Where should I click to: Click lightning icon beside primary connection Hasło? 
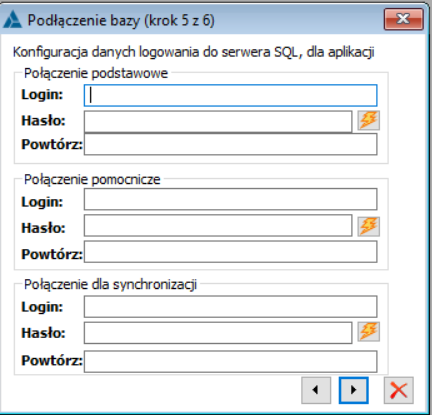click(369, 120)
